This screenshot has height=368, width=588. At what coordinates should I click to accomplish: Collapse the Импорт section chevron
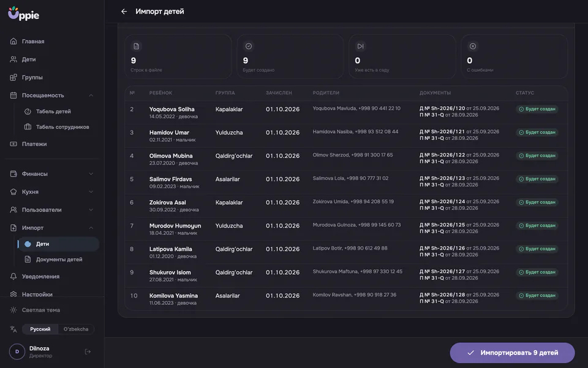pos(91,228)
